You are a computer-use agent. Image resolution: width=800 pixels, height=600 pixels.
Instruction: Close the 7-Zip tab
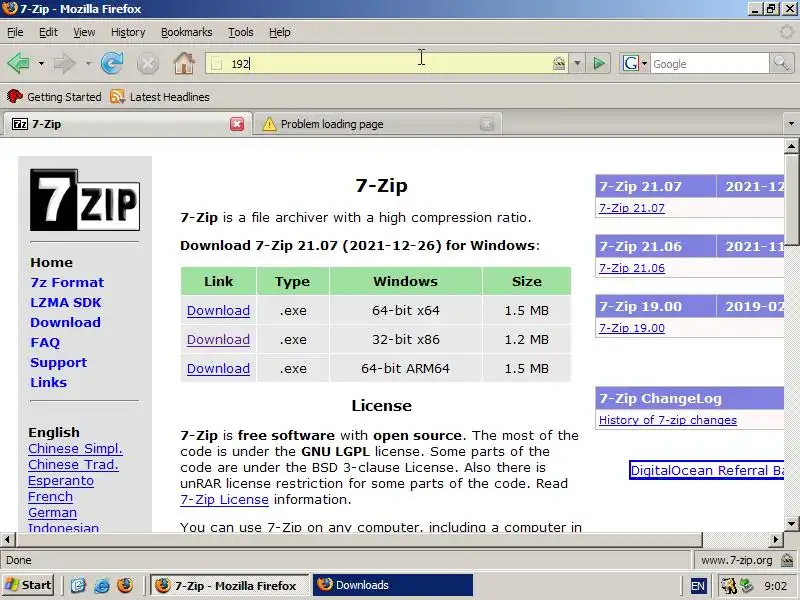tap(237, 124)
